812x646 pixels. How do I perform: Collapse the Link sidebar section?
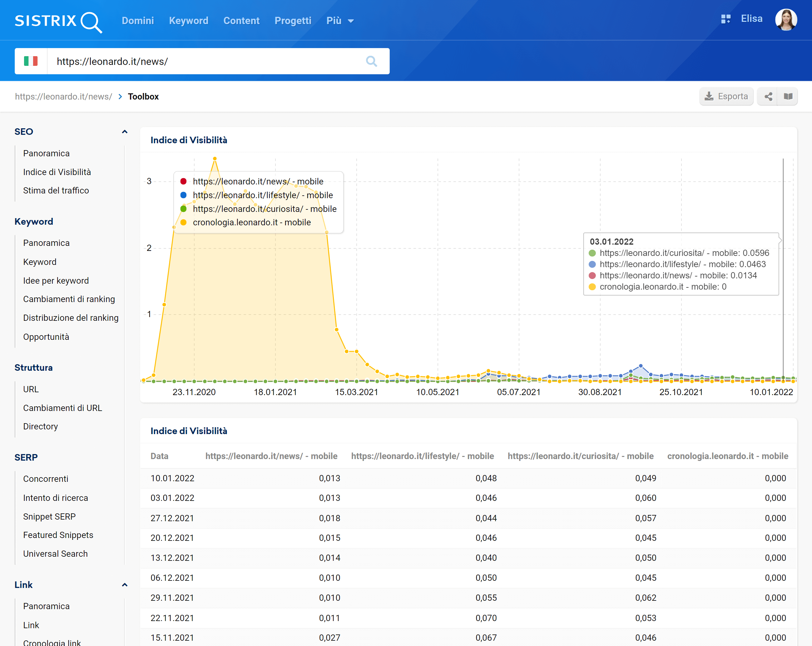click(x=125, y=585)
